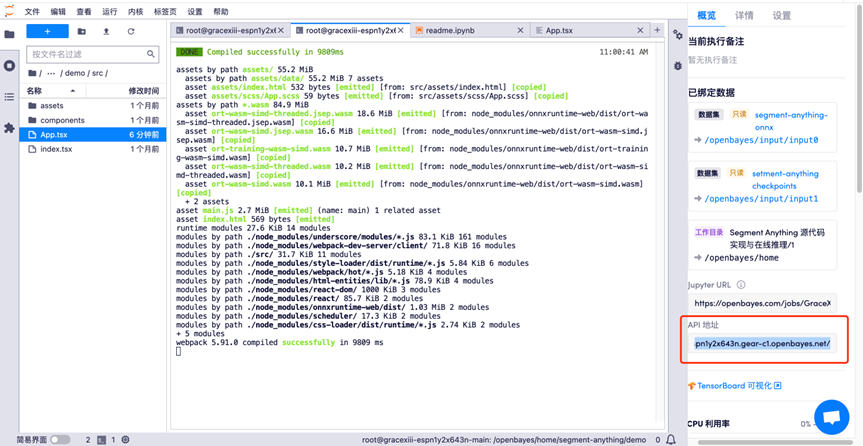Click the kernel gear icon in the status bar
Screen dimensions: 863x446
[125, 440]
